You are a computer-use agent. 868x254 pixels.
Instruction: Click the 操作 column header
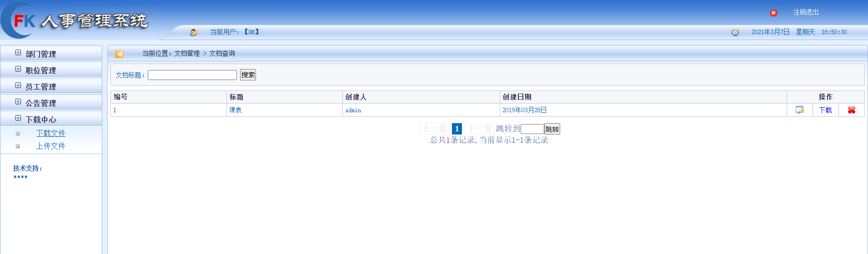coord(826,97)
